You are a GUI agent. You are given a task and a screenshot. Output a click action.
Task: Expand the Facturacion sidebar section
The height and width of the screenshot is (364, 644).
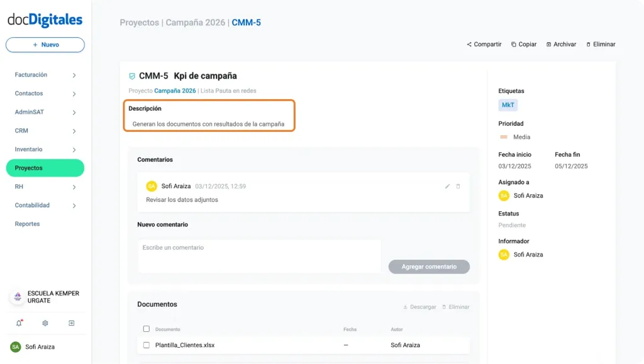(x=44, y=74)
